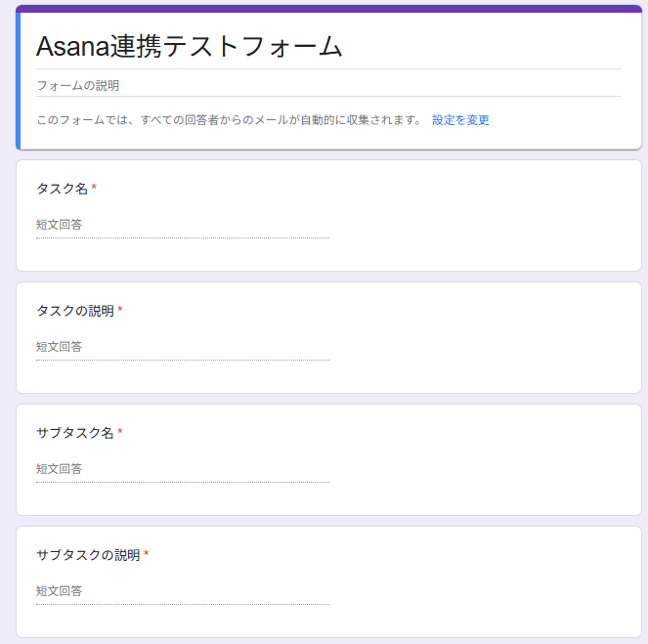This screenshot has height=644, width=648.
Task: Select the サブタスク名 question title
Action: 74,433
